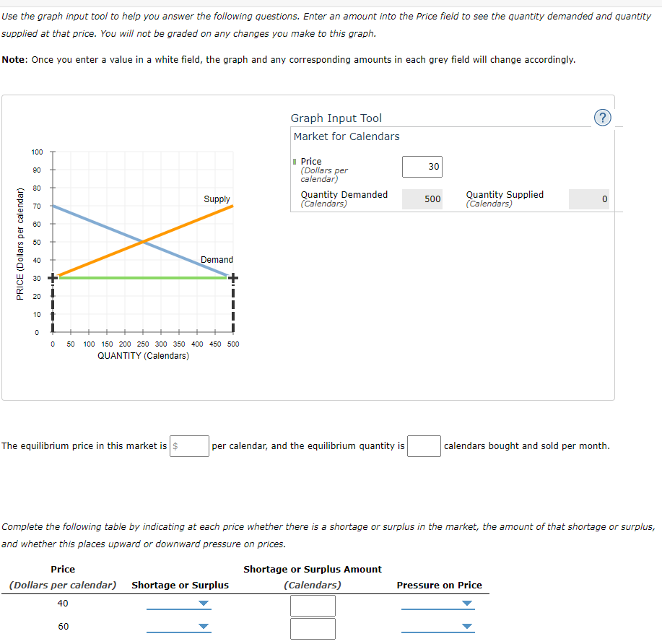Click the plus marker near quantity 500
The width and height of the screenshot is (662, 644).
232,277
